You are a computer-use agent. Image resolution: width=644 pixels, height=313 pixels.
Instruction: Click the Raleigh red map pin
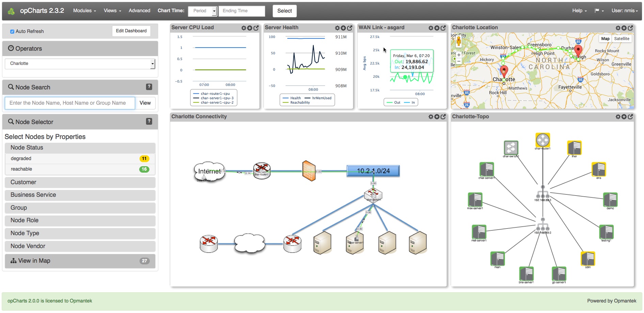(x=578, y=51)
